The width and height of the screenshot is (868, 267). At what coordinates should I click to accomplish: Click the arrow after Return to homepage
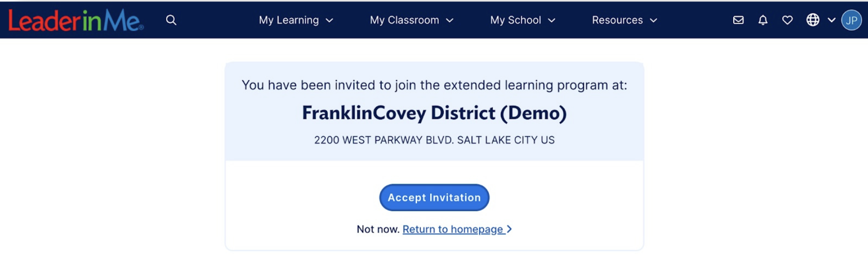[509, 229]
